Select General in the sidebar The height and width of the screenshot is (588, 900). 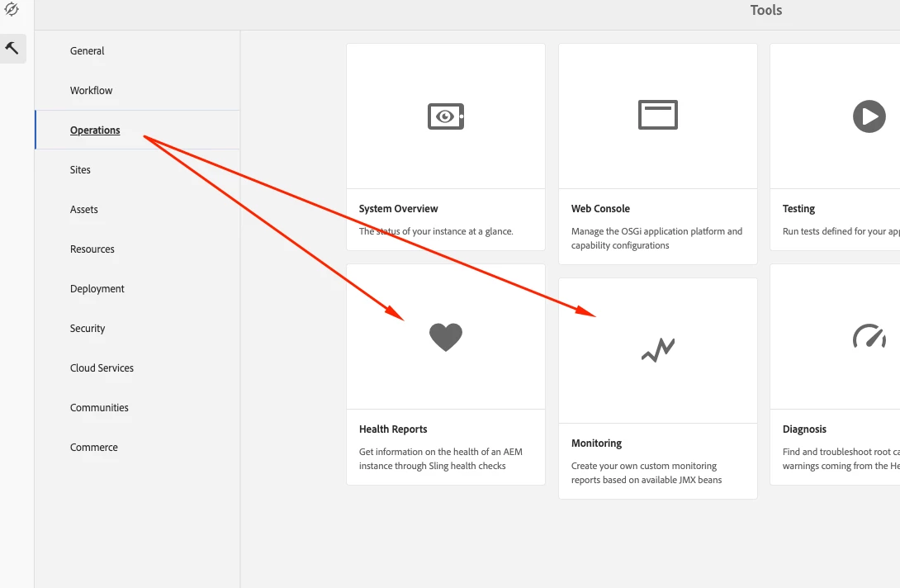pos(88,50)
